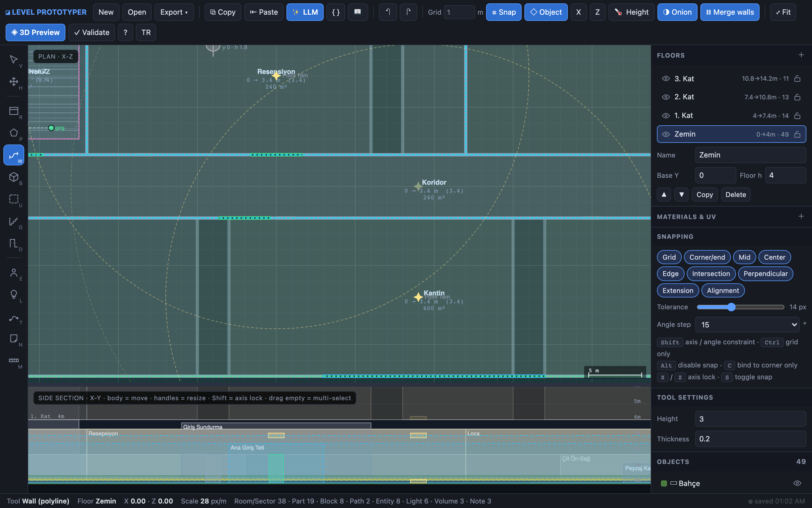812x508 pixels.
Task: Click the Bahçe green color swatch
Action: point(664,483)
